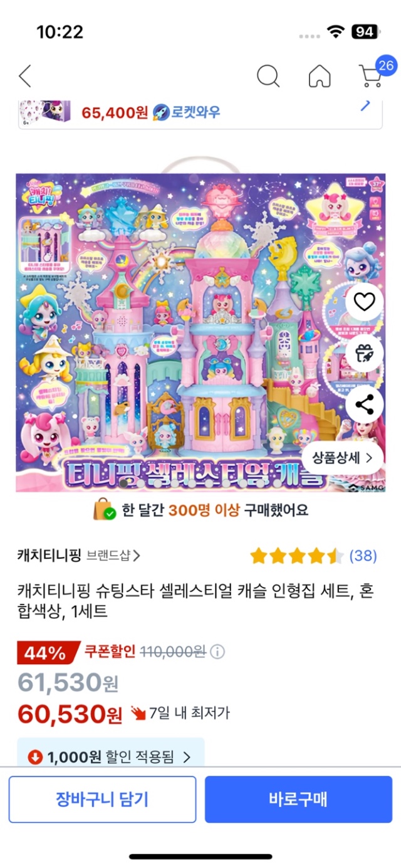Screen dimensions: 401x868
Task: Buy now with 바로구매 button
Action: pos(298,799)
